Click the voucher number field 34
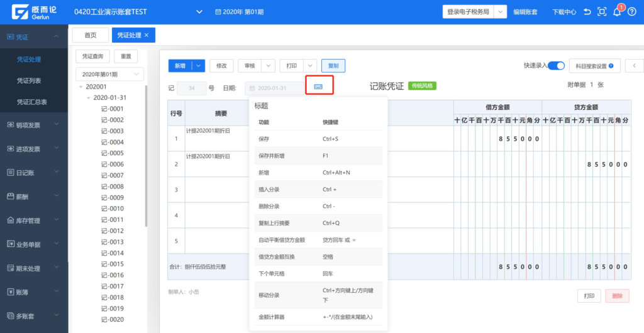 pos(191,88)
